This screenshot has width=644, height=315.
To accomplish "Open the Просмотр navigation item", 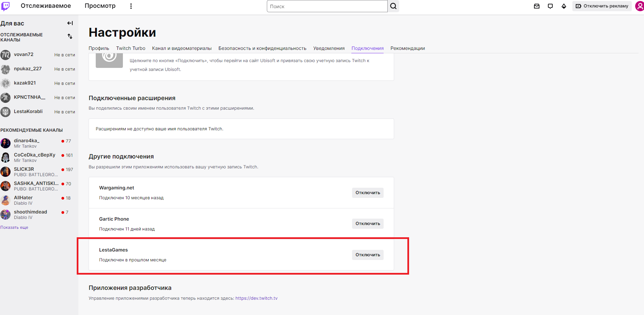I will (x=100, y=6).
